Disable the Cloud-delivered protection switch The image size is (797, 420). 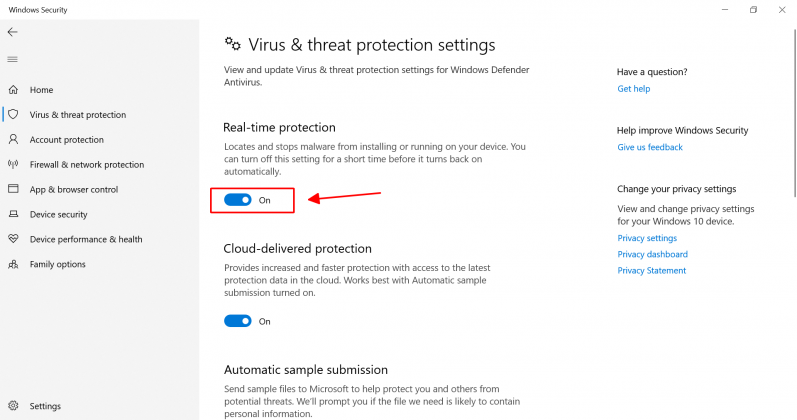(237, 321)
